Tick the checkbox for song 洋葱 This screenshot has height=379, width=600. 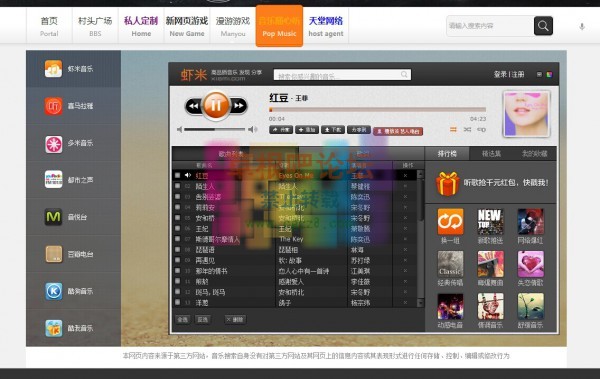pos(178,302)
